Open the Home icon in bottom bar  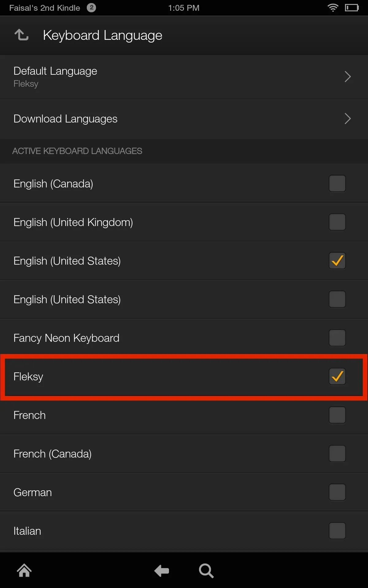coord(24,571)
